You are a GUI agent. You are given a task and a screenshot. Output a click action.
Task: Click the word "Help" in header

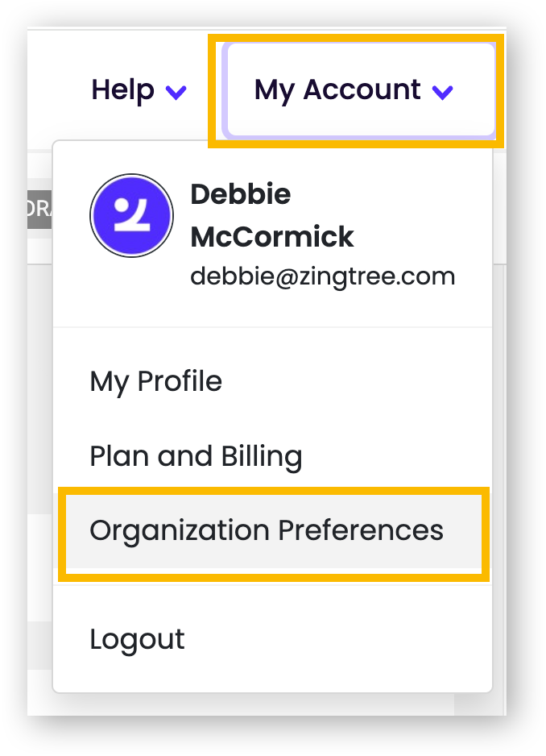(122, 90)
